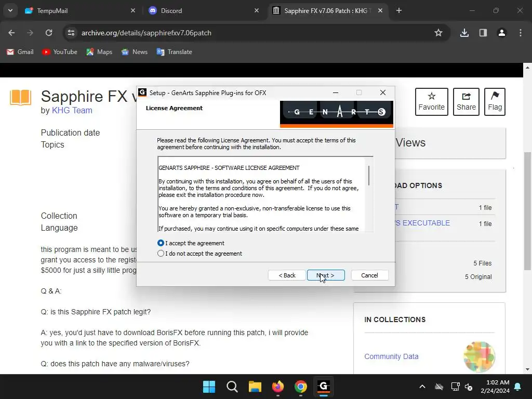Open the Gmail bookmark
The width and height of the screenshot is (532, 399).
pos(20,52)
